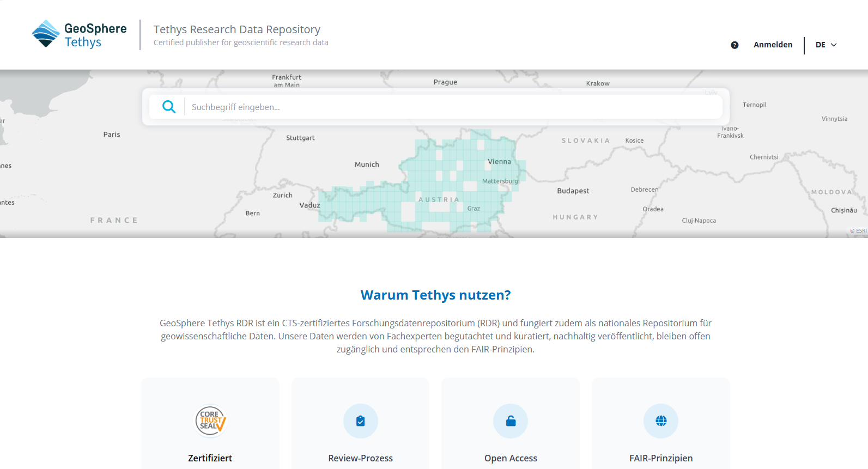Click the FAIR-Prinzipien globe icon

[661, 421]
